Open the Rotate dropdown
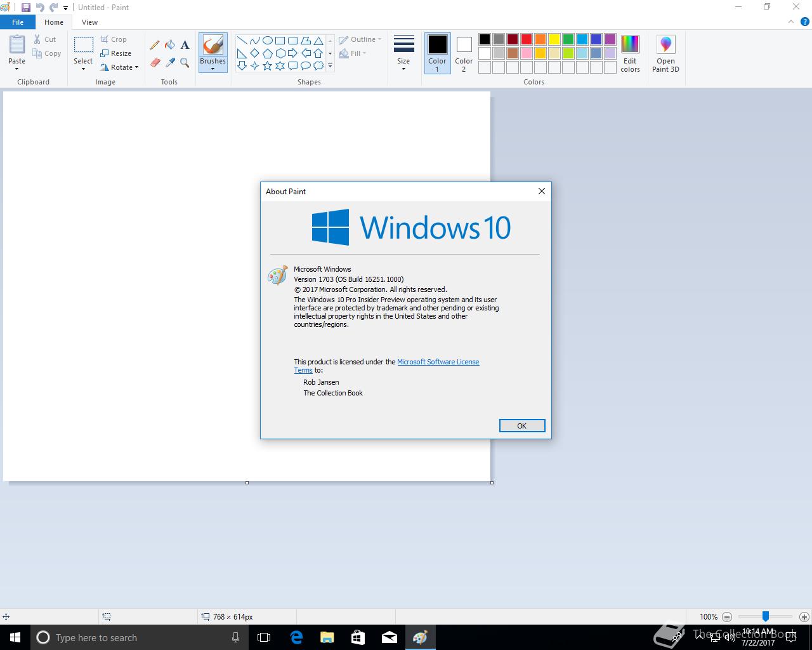Screen dimensions: 812x650 coord(119,67)
